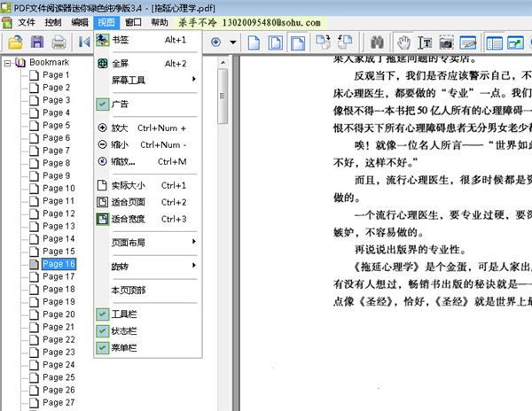
Task: Click the open file folder icon
Action: click(15, 42)
